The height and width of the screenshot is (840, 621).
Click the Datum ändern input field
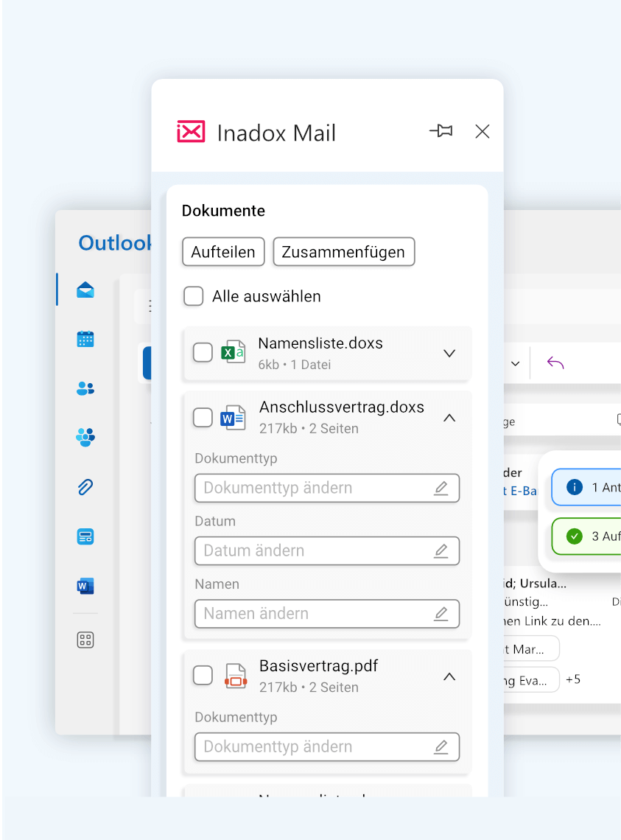(327, 550)
